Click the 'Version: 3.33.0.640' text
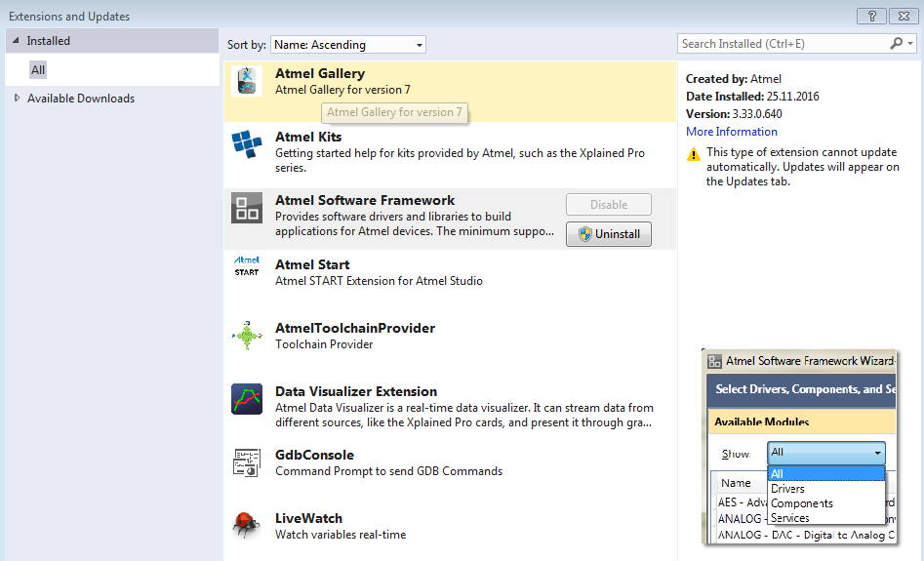Viewport: 924px width, 561px height. pyautogui.click(x=734, y=114)
